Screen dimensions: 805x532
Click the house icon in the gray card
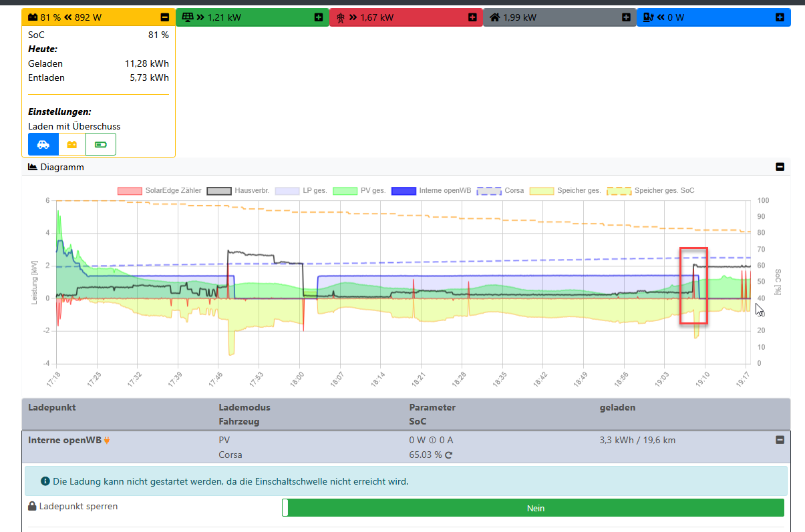point(495,17)
